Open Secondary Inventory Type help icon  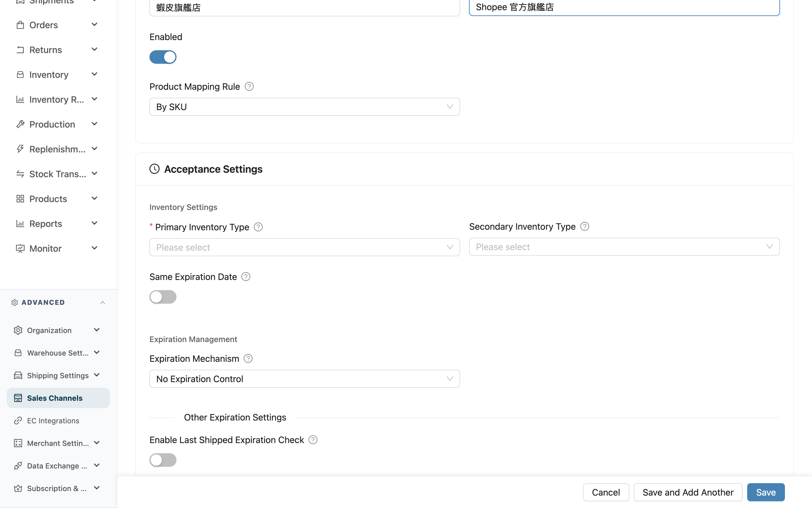tap(585, 226)
